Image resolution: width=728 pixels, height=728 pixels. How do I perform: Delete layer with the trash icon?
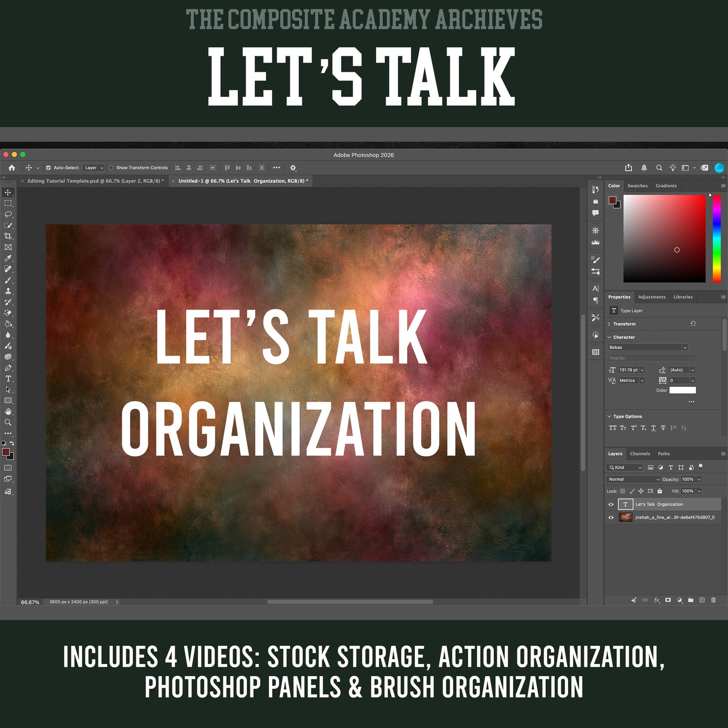point(713,600)
